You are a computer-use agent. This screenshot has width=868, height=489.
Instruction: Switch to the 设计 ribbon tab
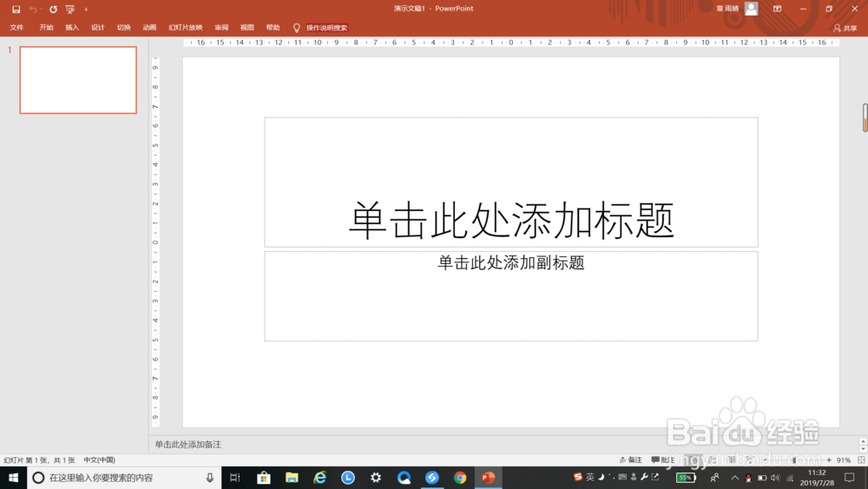98,28
